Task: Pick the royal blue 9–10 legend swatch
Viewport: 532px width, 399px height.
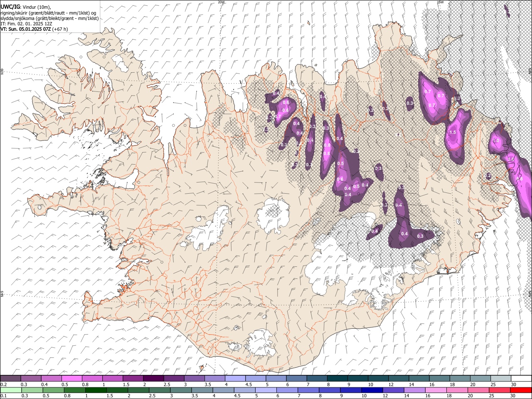Action: [350, 390]
